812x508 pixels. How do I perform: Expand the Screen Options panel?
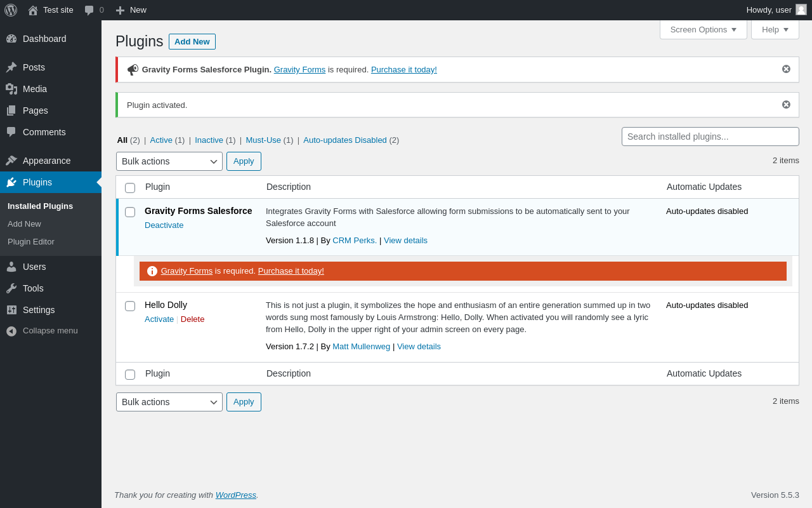(703, 29)
